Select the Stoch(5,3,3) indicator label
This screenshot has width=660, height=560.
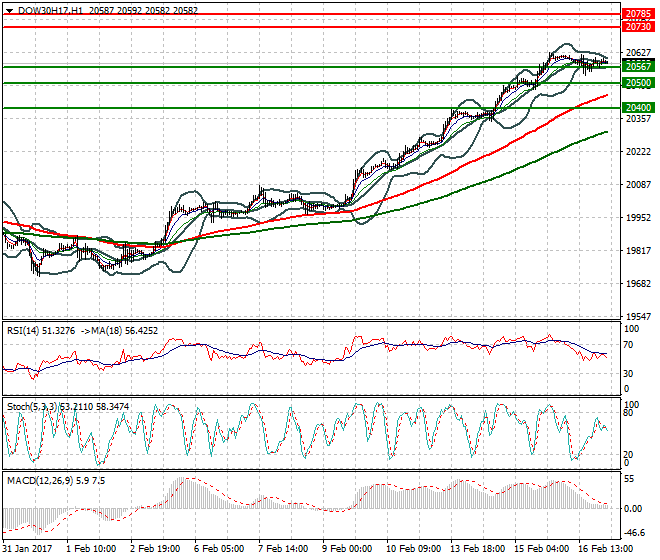[x=32, y=407]
